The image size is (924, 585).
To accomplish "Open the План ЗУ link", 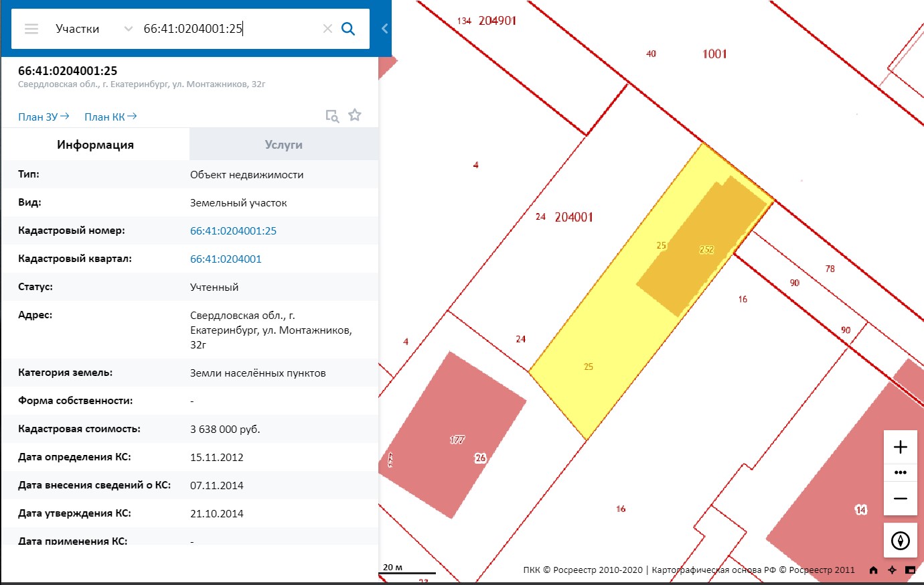I will [44, 117].
